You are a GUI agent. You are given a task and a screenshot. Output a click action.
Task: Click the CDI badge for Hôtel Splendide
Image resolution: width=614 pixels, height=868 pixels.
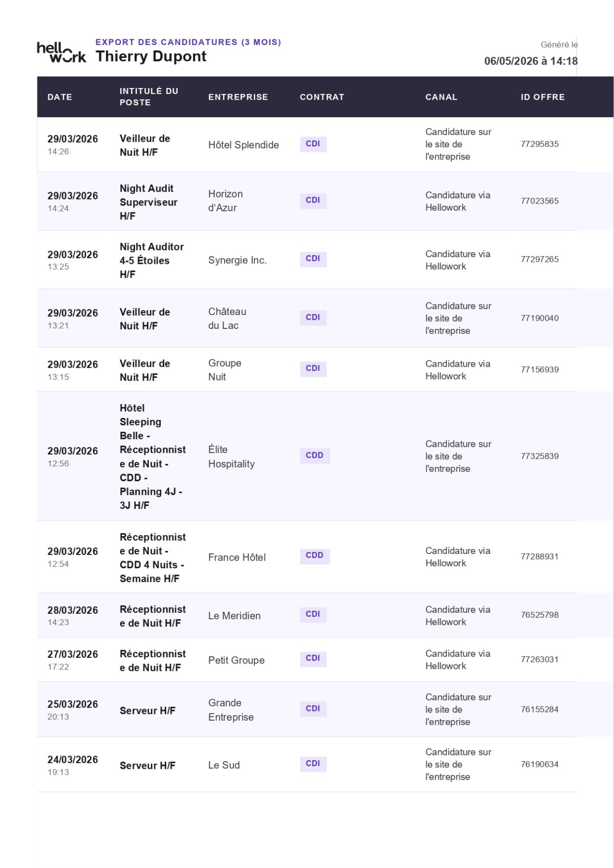pyautogui.click(x=313, y=144)
